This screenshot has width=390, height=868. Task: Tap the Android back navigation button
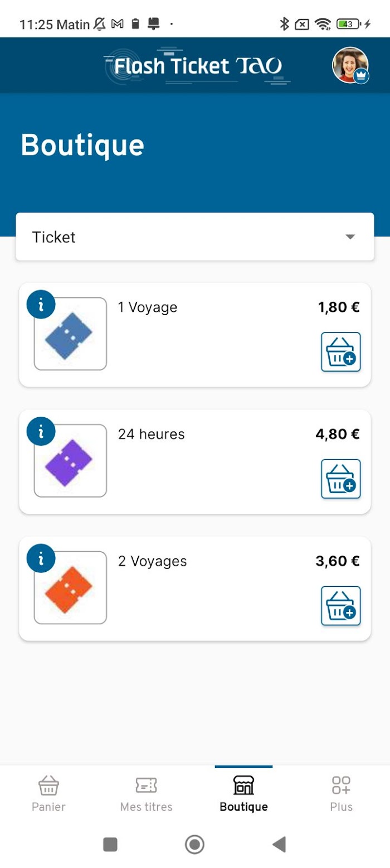point(279,845)
